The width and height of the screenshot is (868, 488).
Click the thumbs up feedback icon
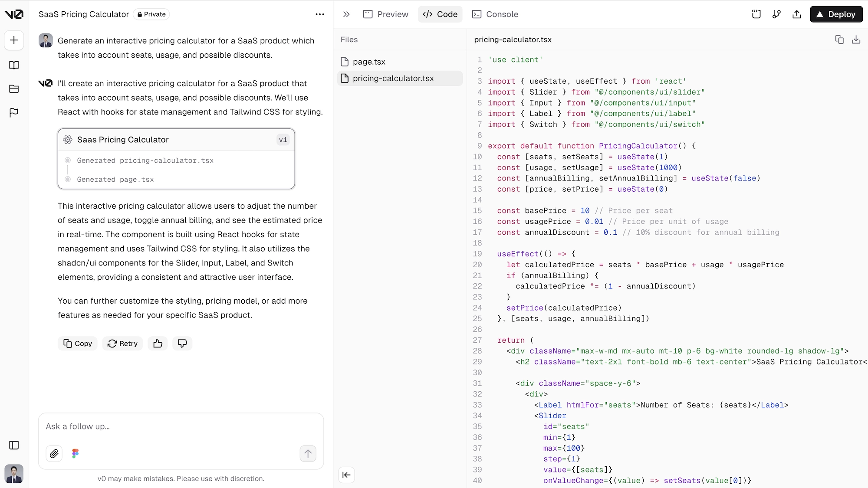158,343
